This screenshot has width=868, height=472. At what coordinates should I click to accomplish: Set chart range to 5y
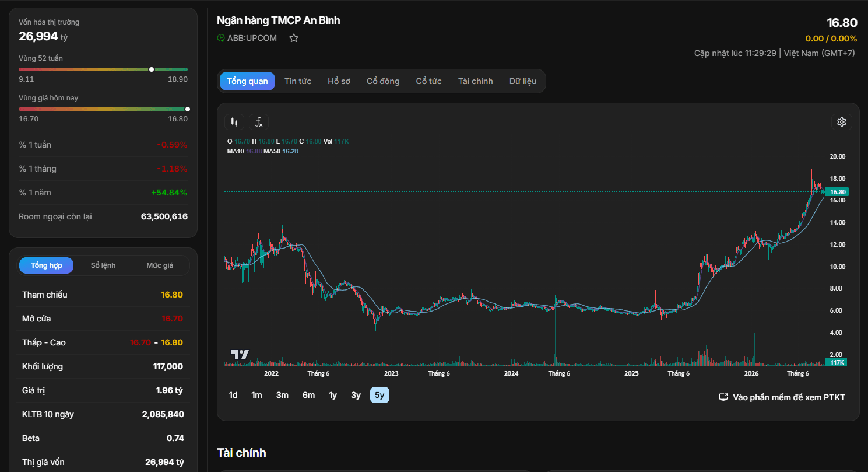379,395
